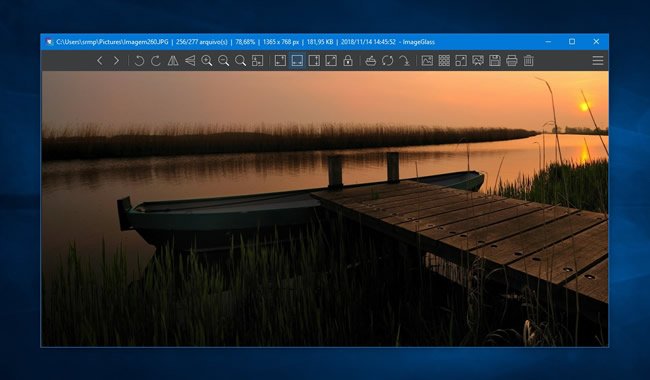650x380 pixels.
Task: Rotate image counterclockwise
Action: 139,61
